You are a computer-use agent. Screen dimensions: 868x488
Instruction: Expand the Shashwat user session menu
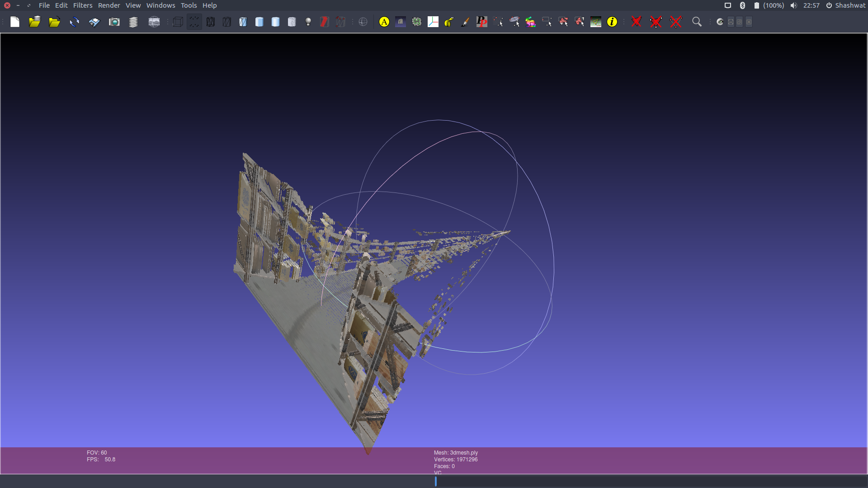846,5
